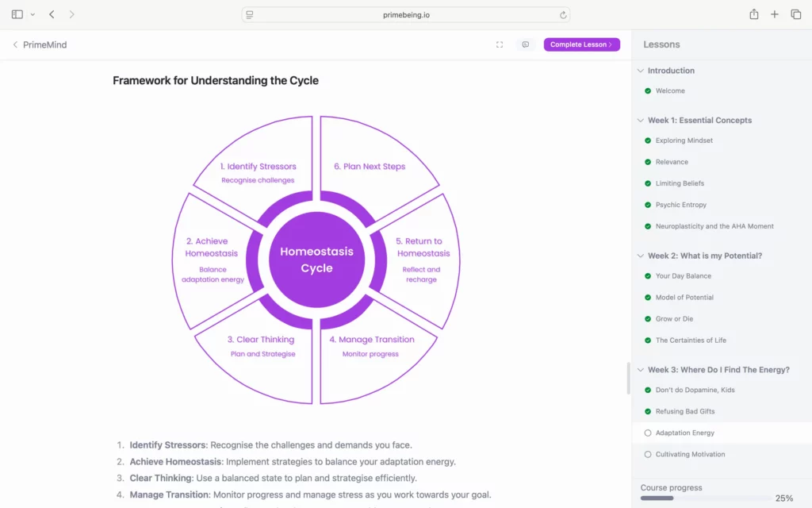Click the Safari sidebar toggle icon
Viewport: 812px width, 508px height.
[17, 14]
